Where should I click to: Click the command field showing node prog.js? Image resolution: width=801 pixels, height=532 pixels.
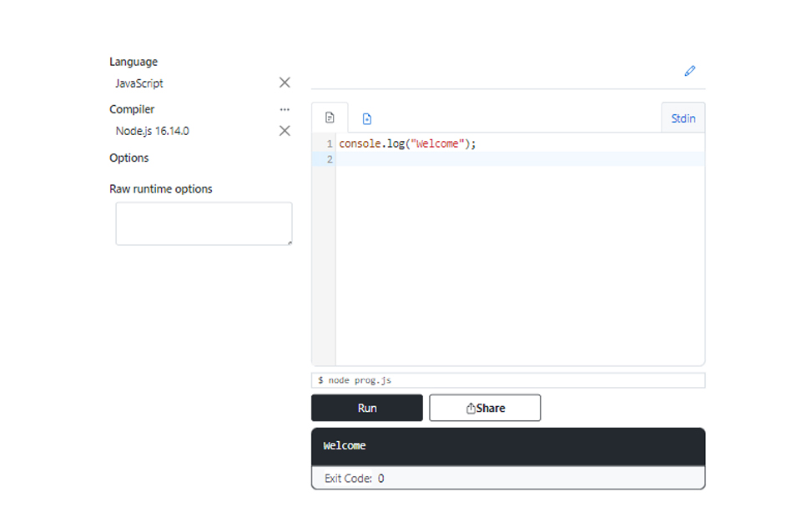[x=508, y=380]
